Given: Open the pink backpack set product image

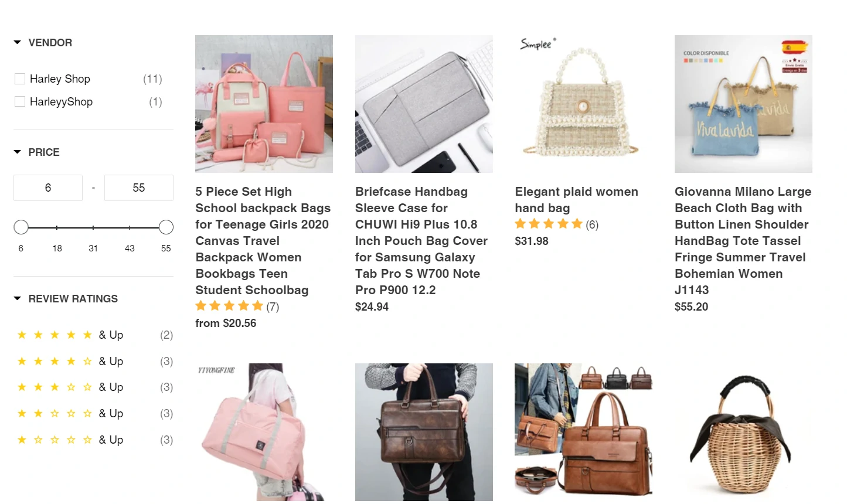Looking at the screenshot, I should pyautogui.click(x=264, y=104).
